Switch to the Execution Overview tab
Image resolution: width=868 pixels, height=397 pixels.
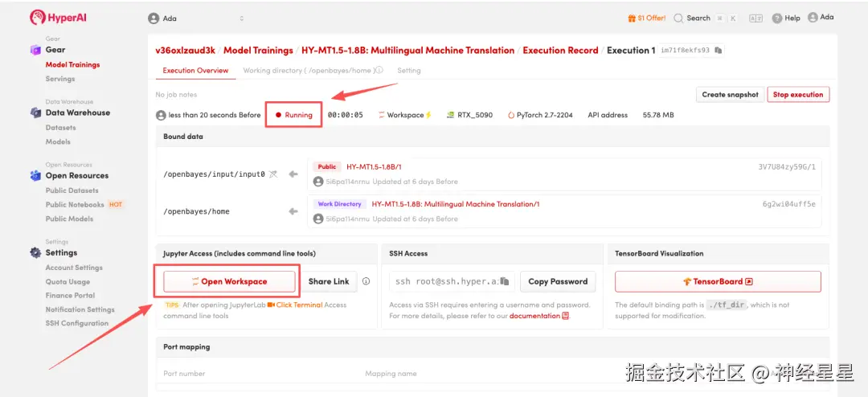(x=195, y=71)
